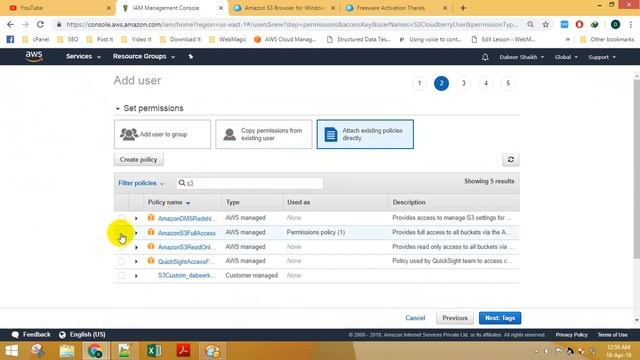Check the AmazonS3FullAccess policy checkbox
The height and width of the screenshot is (360, 640).
[x=122, y=233]
